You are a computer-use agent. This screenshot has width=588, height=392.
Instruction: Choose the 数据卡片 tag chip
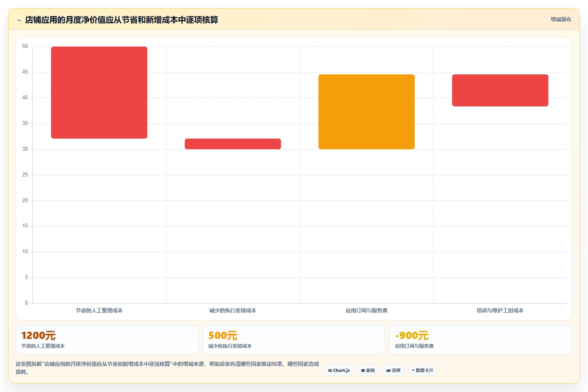point(422,370)
